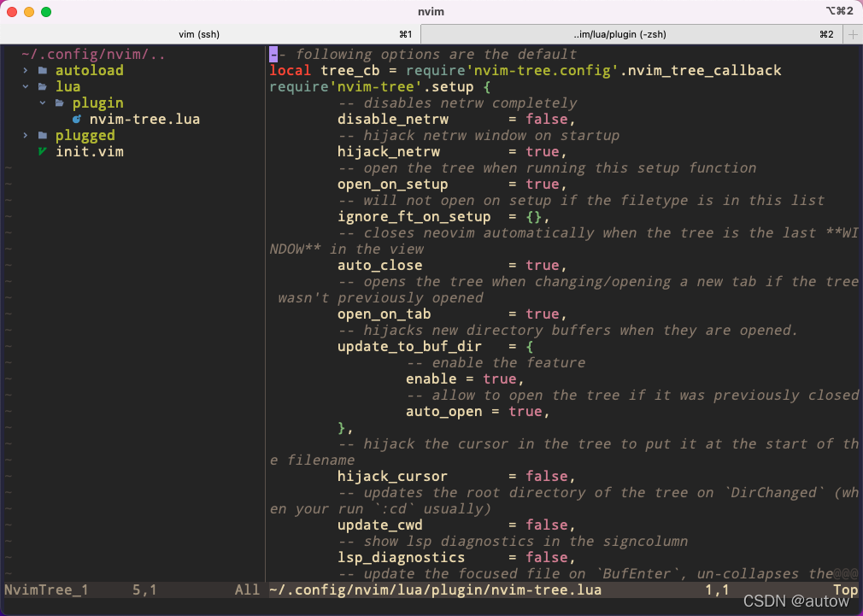This screenshot has height=616, width=863.
Task: Place cursor on auto_close option
Action: click(379, 266)
